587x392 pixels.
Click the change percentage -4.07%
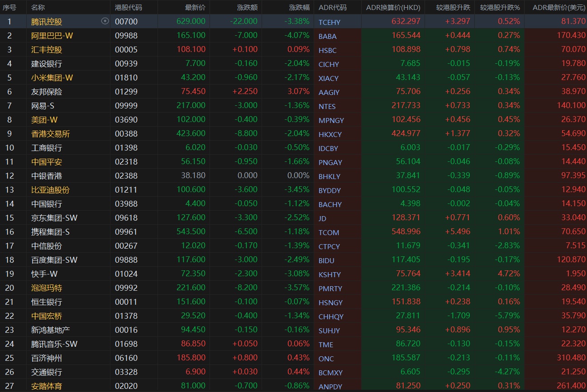(x=297, y=35)
